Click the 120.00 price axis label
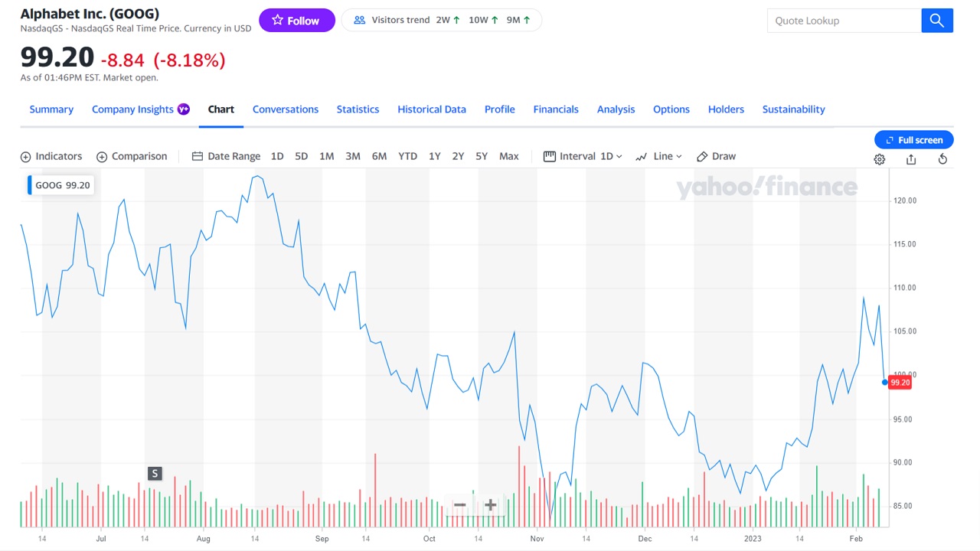The height and width of the screenshot is (551, 980). [904, 201]
